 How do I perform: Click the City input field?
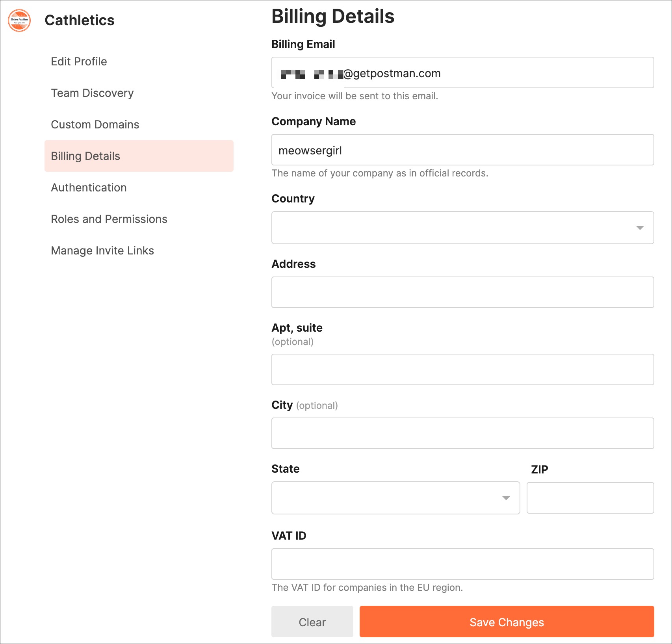pyautogui.click(x=462, y=433)
